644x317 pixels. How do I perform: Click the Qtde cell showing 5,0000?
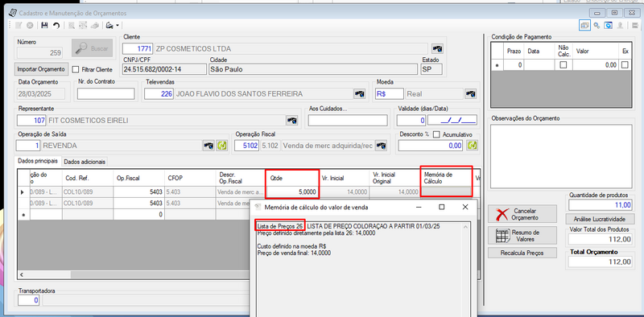tap(292, 191)
